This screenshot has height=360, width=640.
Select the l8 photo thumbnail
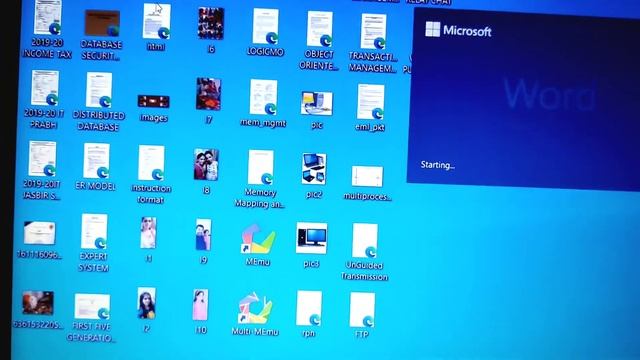coord(206,165)
